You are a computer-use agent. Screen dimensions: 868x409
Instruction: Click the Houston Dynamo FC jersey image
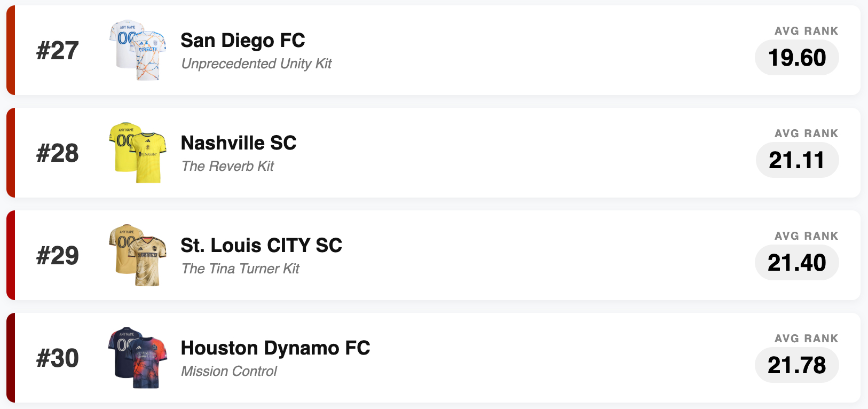tap(138, 358)
